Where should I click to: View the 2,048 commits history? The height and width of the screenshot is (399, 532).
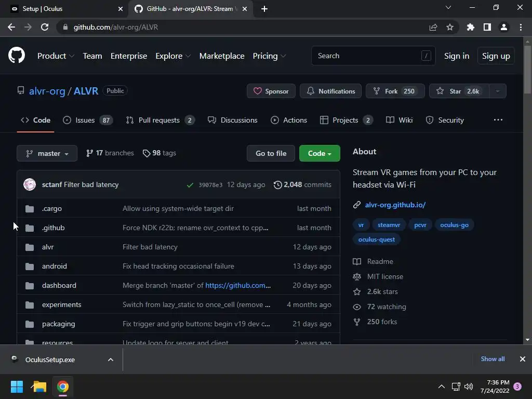pyautogui.click(x=302, y=184)
